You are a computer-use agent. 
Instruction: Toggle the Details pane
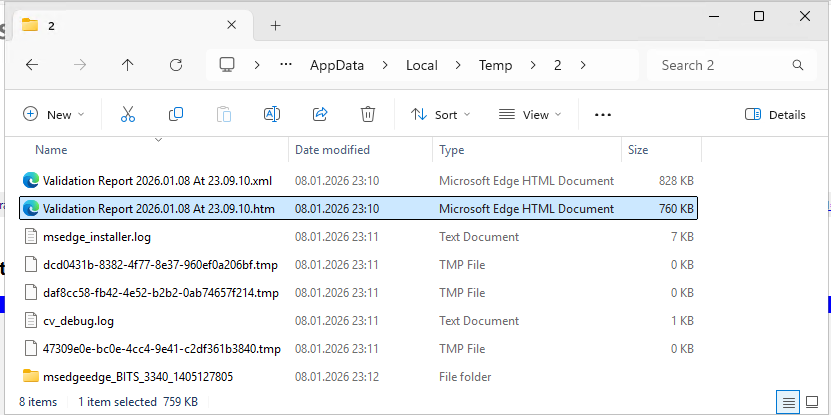775,115
